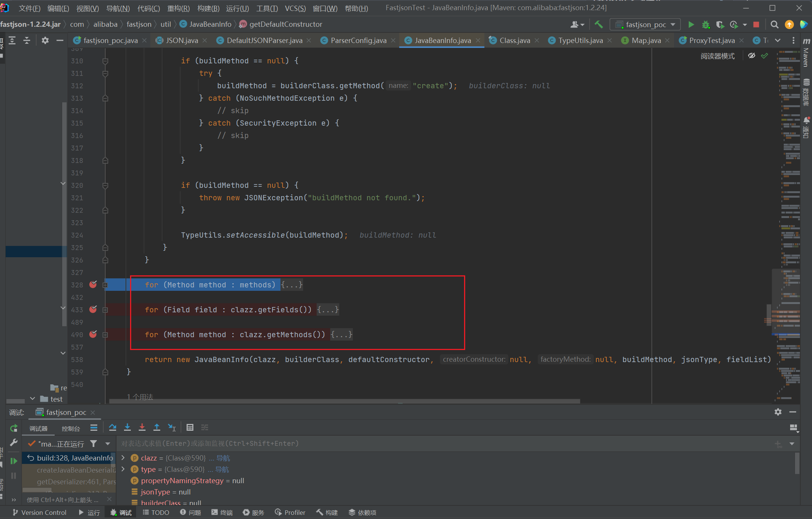
Task: Open the fastjson_poc run configuration dropdown
Action: pos(645,25)
